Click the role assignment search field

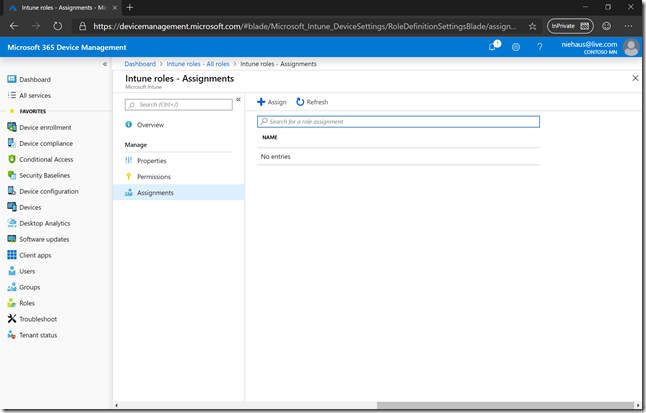tap(398, 122)
